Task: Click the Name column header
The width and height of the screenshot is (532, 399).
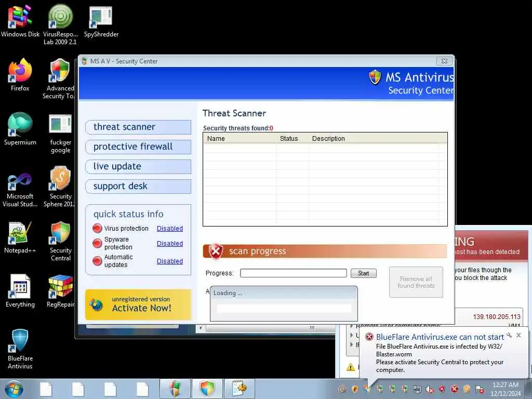Action: pos(240,138)
